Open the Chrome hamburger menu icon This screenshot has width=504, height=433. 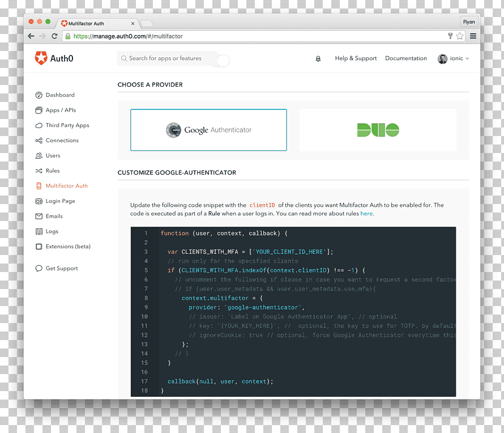473,36
